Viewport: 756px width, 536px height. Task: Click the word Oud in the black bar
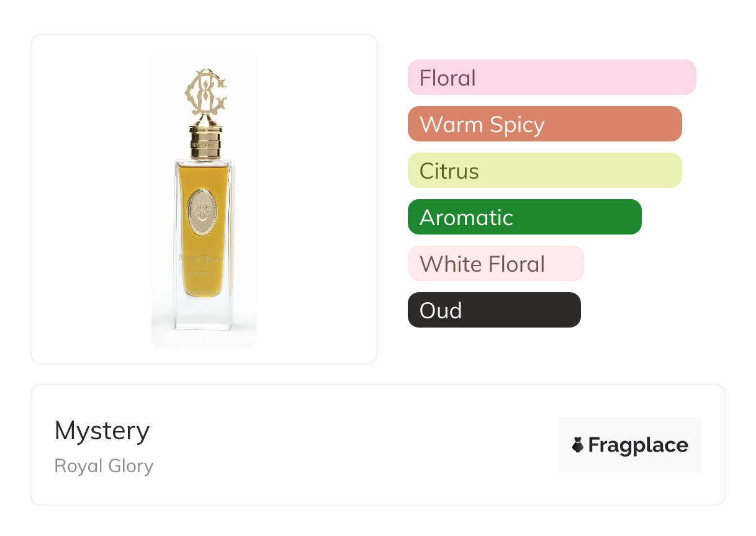point(441,311)
